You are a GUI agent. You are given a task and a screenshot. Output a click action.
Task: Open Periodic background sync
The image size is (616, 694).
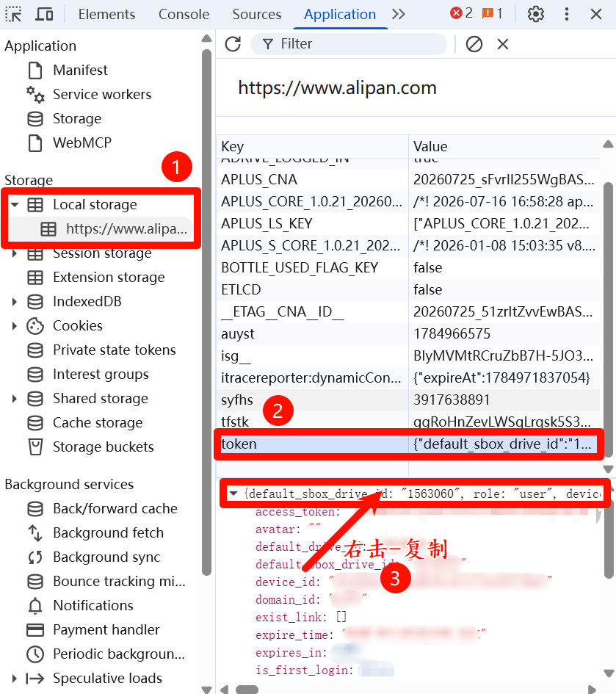tap(119, 654)
